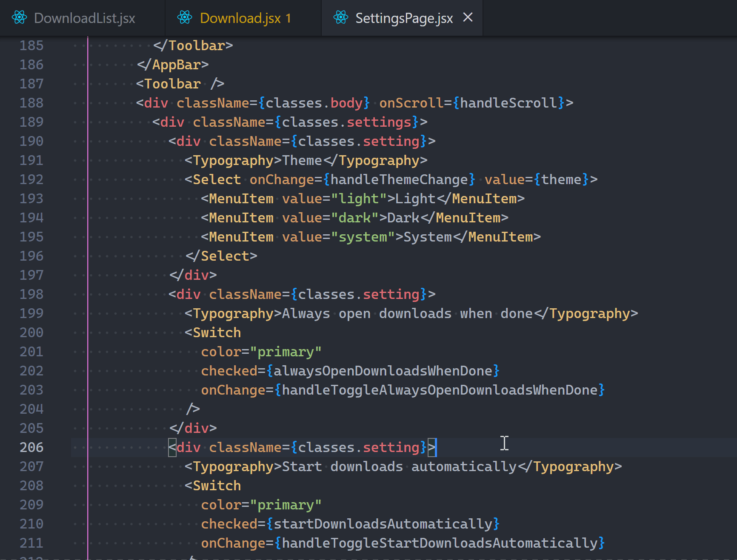This screenshot has height=560, width=737.
Task: Close the SettingsPage.jsx tab
Action: point(468,17)
